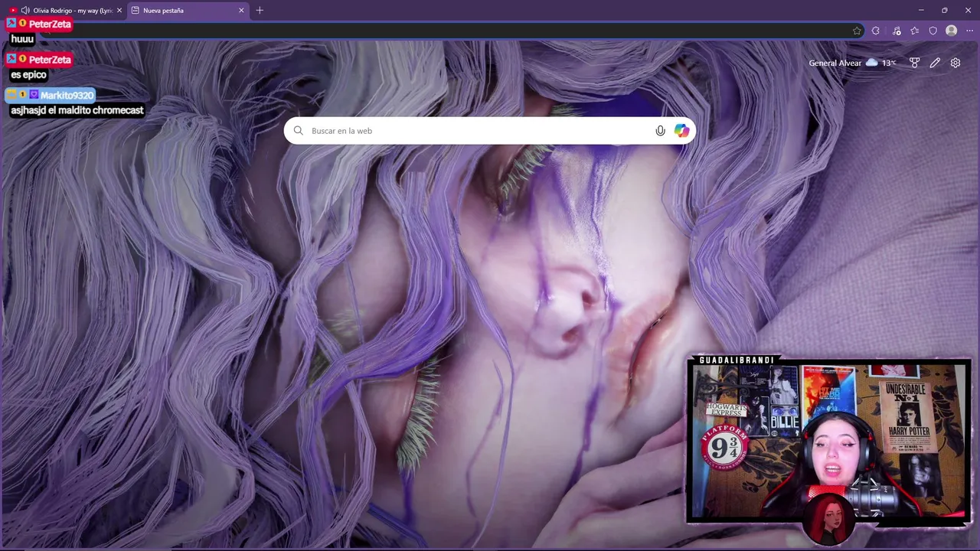The width and height of the screenshot is (980, 551).
Task: Open the three-dot browser settings menu
Action: [969, 31]
